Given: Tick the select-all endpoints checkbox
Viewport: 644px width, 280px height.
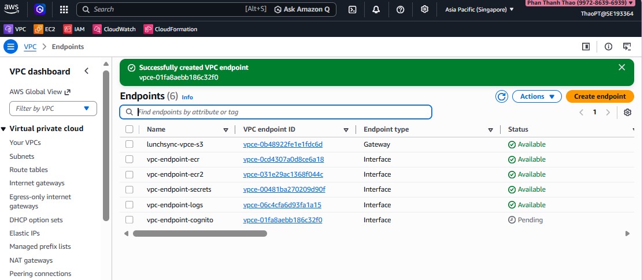Looking at the screenshot, I should tap(129, 129).
